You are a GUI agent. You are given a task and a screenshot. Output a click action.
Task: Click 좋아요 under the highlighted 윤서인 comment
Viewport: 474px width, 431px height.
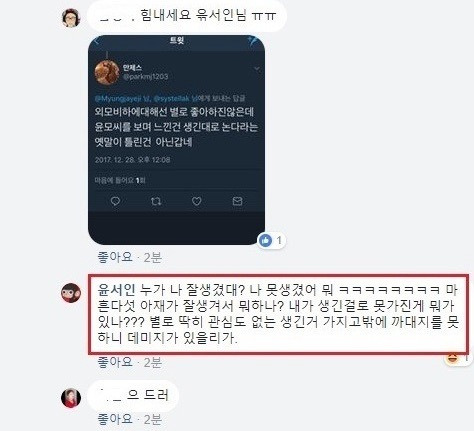(115, 362)
